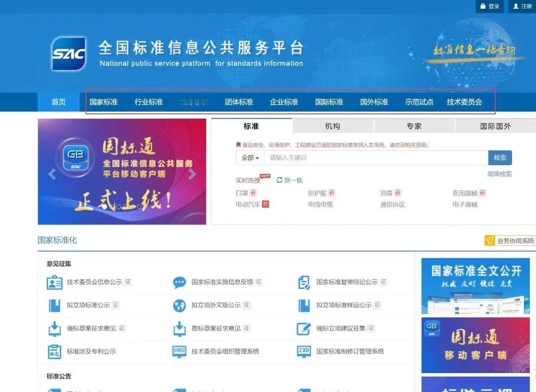This screenshot has width=536, height=392.
Task: Advance carousel with the right arrow
Action: pos(192,174)
